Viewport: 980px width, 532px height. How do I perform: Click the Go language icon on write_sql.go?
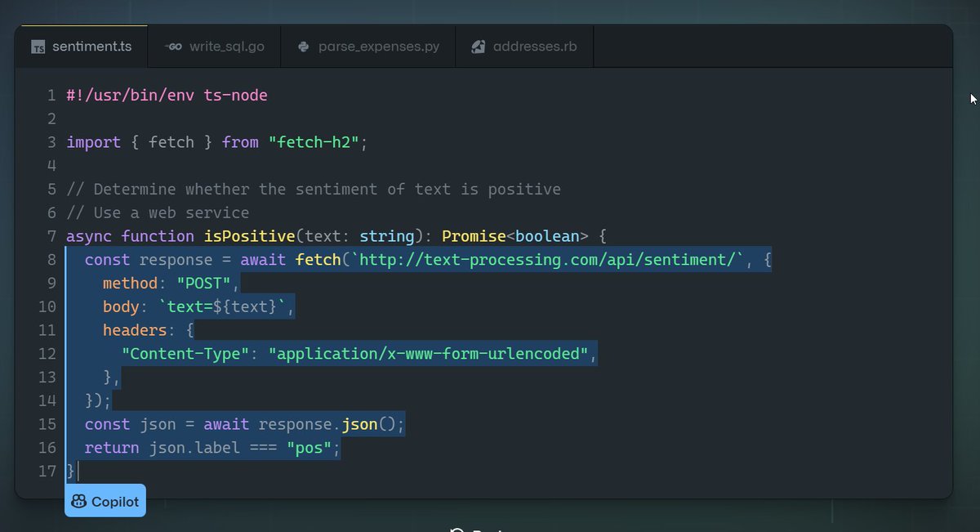[x=173, y=47]
